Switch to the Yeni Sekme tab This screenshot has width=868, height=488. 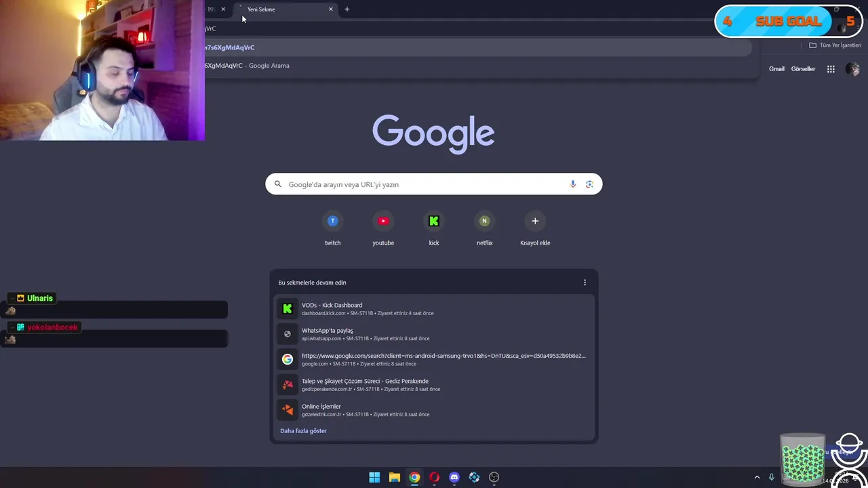[x=285, y=9]
